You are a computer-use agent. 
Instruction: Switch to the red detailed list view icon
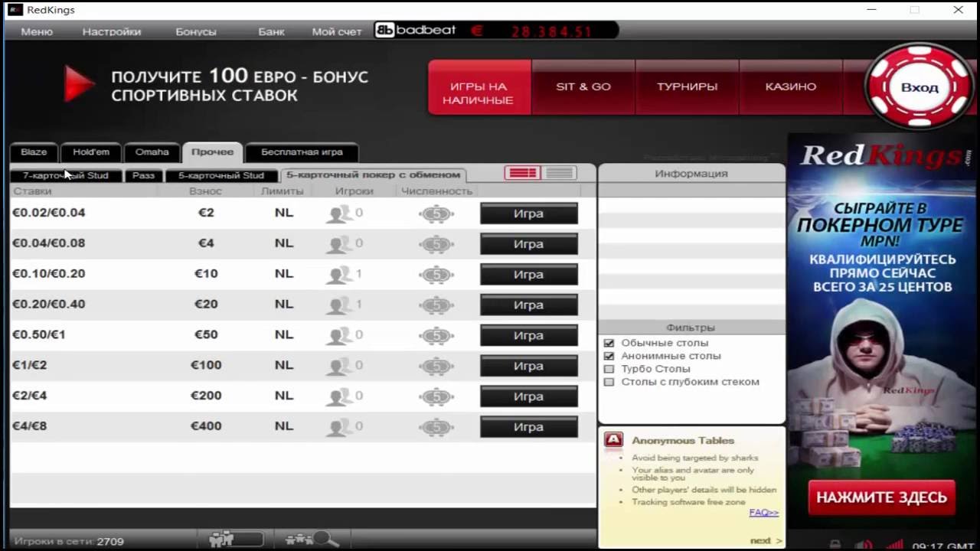tap(523, 174)
